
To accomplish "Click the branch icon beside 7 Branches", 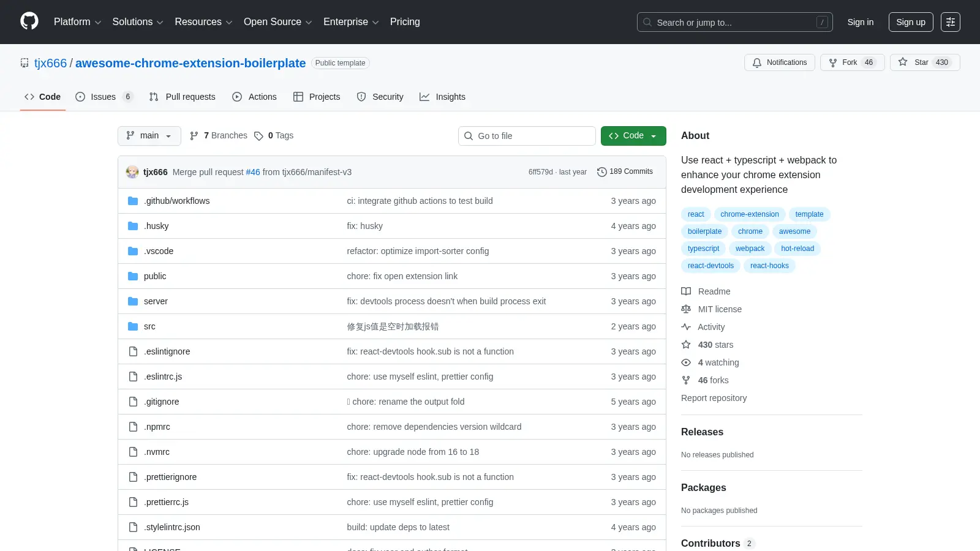I will (x=194, y=136).
